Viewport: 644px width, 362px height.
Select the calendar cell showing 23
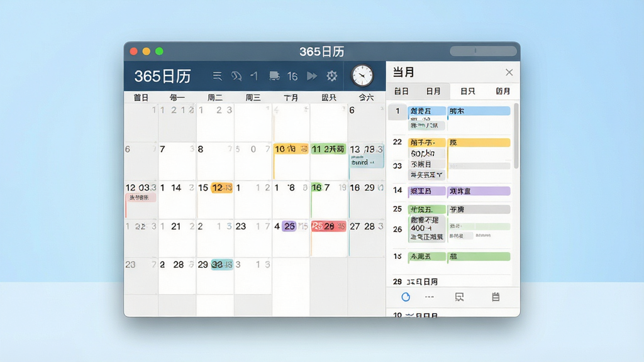[253, 238]
